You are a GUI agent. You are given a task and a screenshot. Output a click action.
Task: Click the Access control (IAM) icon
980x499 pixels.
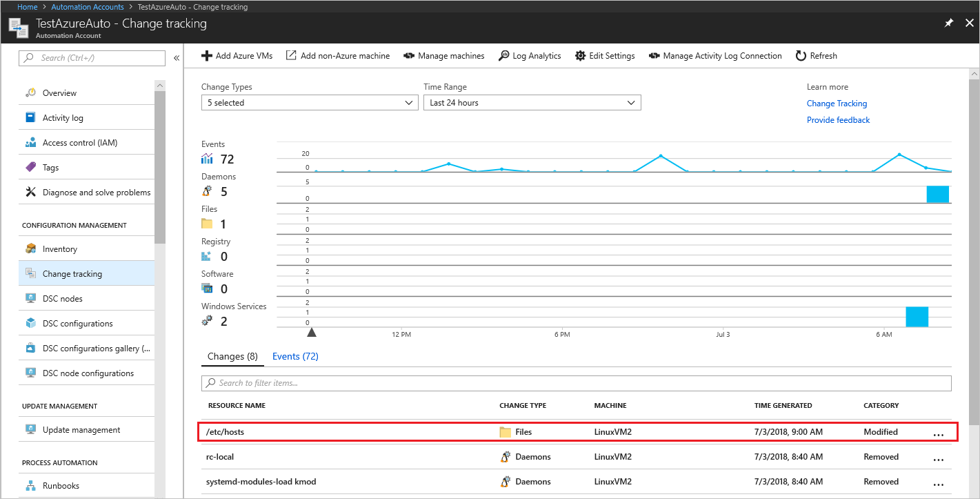30,142
